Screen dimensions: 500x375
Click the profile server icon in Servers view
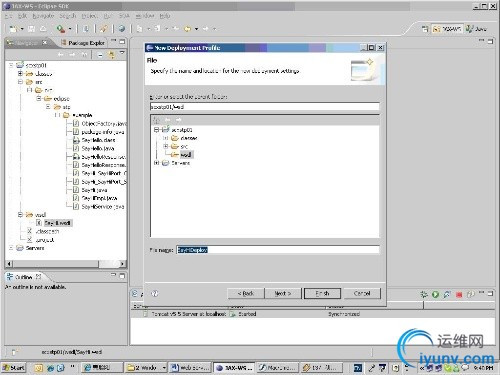pos(447,294)
